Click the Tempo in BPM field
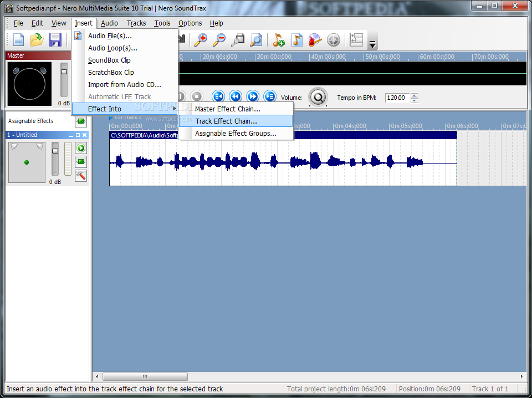The image size is (532, 398). 397,98
